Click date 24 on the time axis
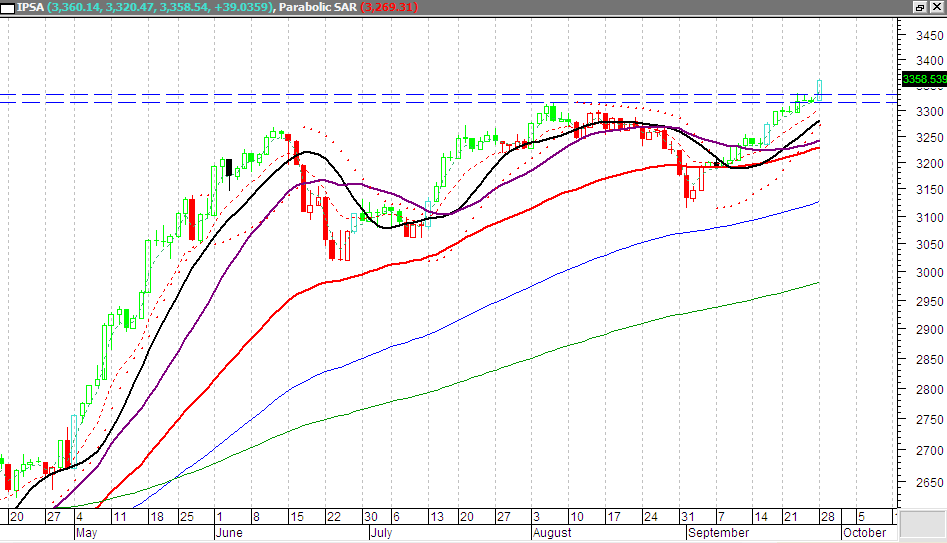 pyautogui.click(x=650, y=517)
